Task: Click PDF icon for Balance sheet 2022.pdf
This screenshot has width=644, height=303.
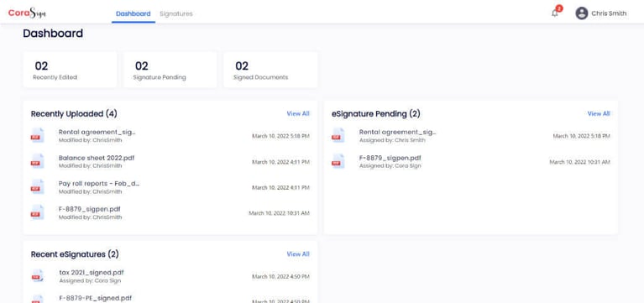Action: tap(38, 161)
